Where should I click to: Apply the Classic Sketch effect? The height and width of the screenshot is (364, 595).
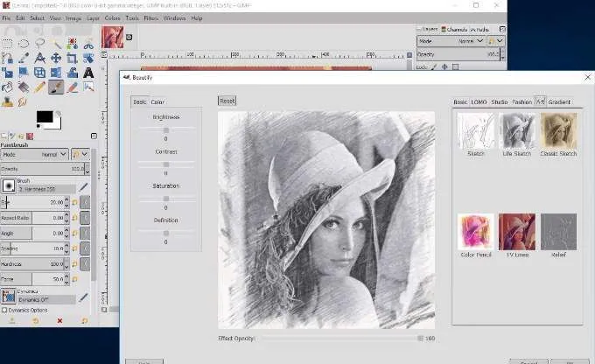click(x=558, y=135)
